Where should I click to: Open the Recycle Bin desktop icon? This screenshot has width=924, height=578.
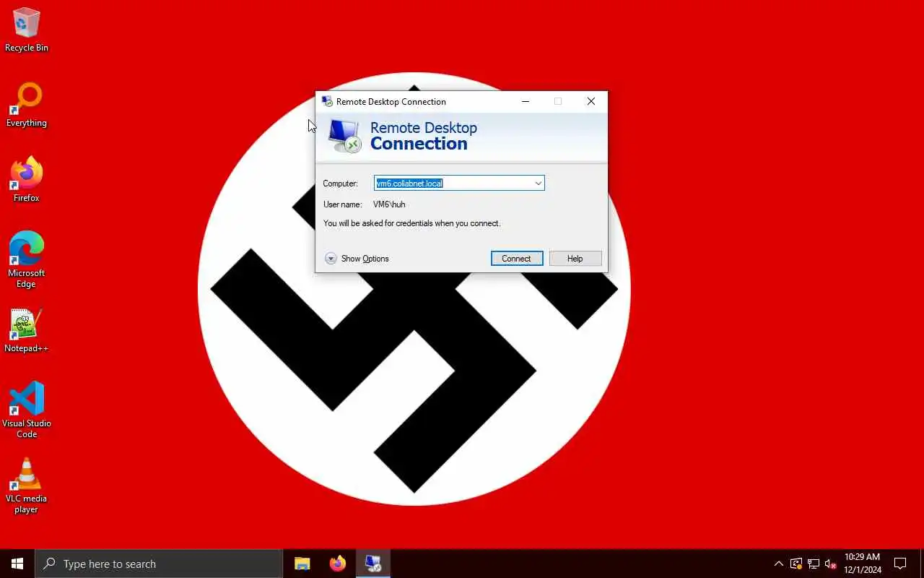[x=27, y=30]
